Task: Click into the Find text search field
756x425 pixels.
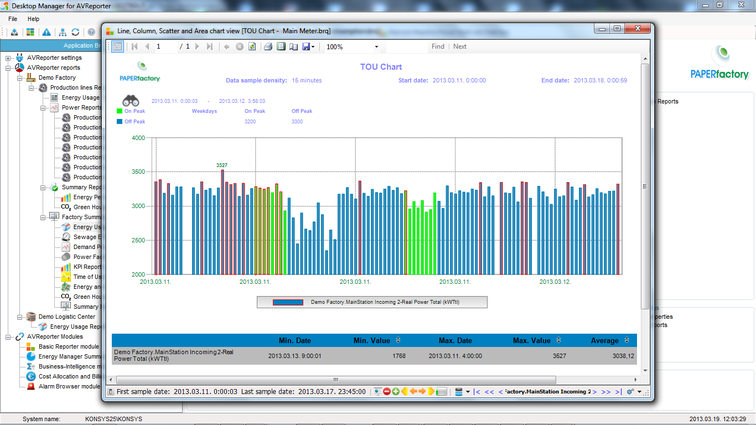Action: (405, 47)
